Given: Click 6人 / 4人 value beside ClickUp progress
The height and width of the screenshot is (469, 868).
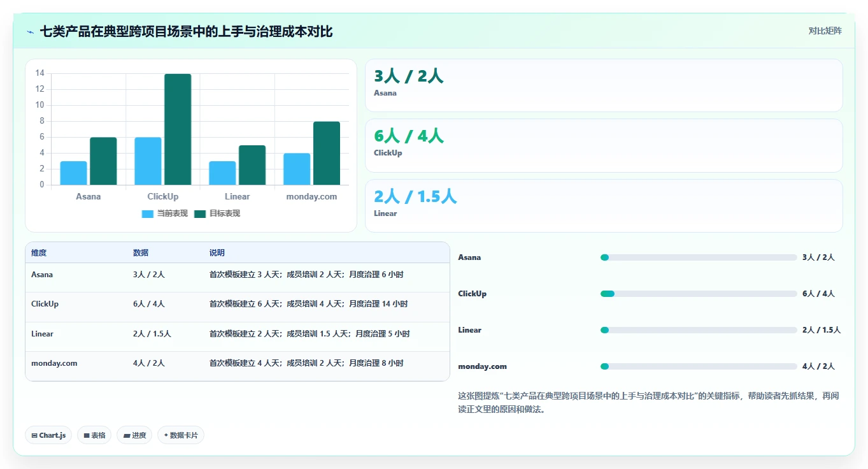Looking at the screenshot, I should (x=818, y=294).
